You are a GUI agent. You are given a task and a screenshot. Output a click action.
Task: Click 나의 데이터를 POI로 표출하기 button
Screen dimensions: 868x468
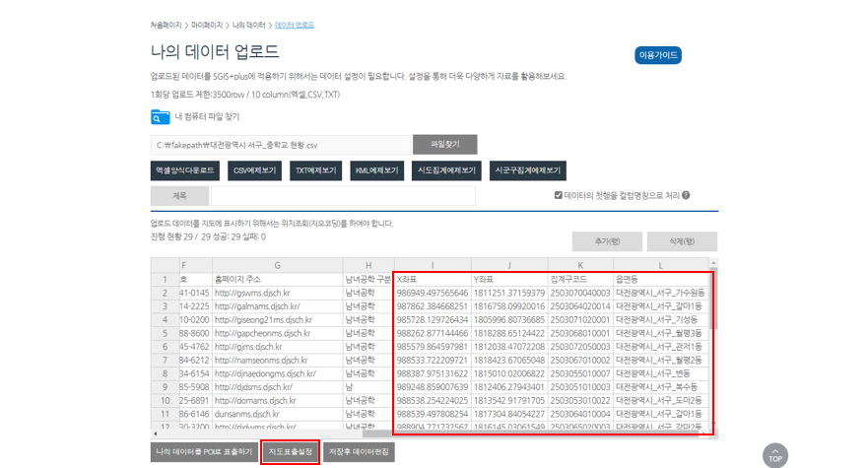[x=204, y=452]
